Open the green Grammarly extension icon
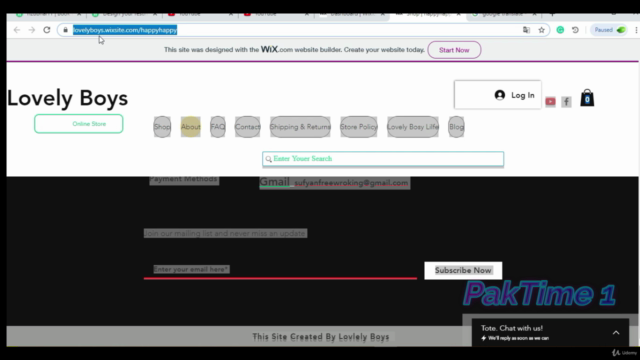 tap(560, 30)
